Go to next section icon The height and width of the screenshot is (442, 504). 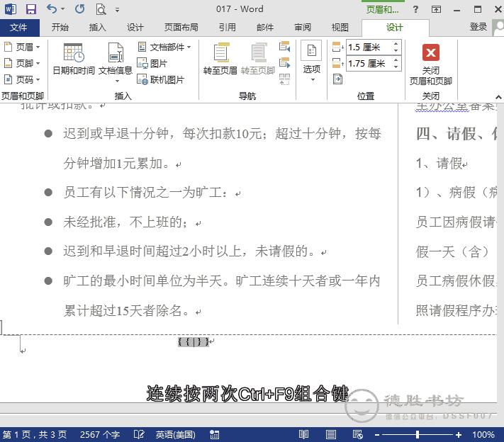(x=285, y=62)
